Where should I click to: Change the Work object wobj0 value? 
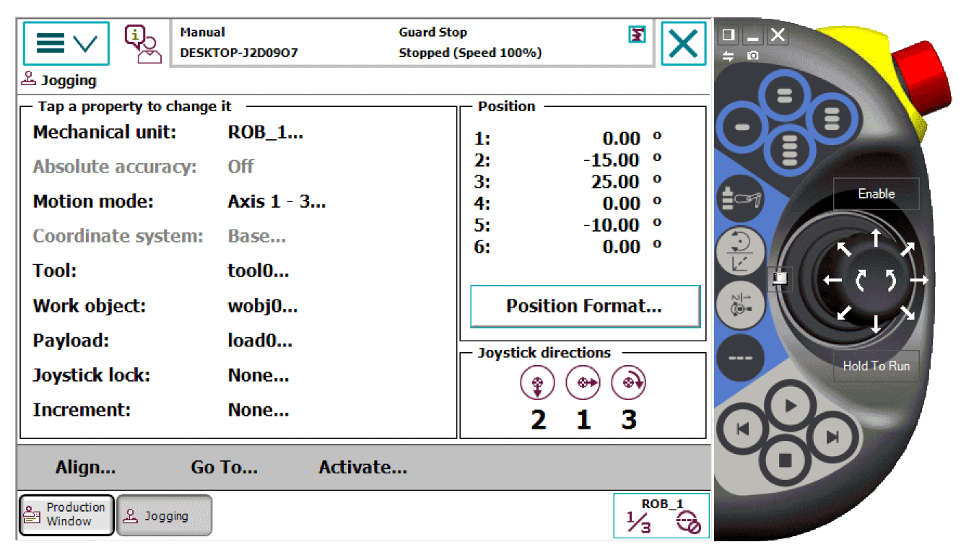(x=262, y=306)
